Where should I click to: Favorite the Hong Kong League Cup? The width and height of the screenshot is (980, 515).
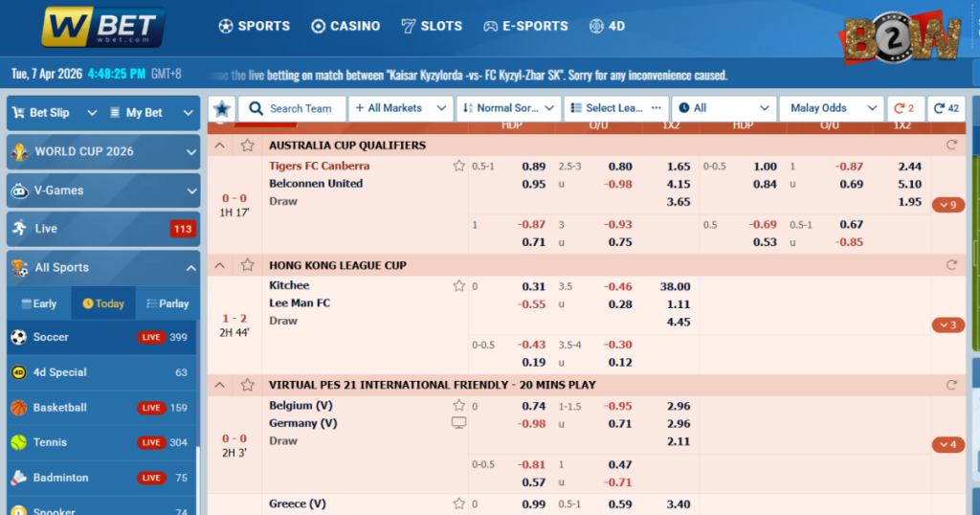pos(248,265)
